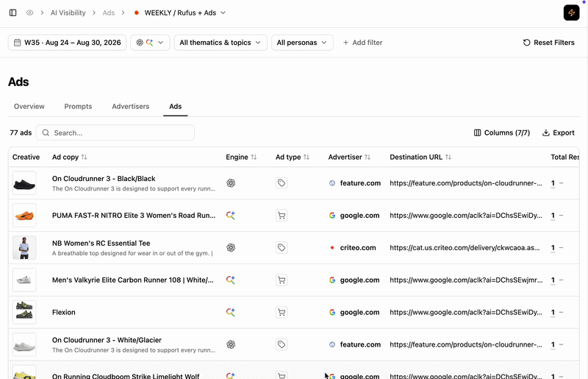Click cart ad type icon in Flexion row
This screenshot has height=379, width=588.
(x=282, y=312)
